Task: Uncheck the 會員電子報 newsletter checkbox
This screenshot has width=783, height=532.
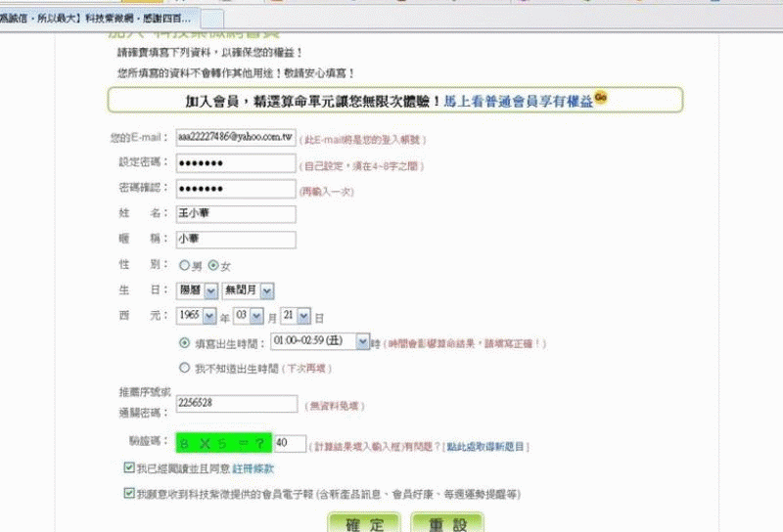Action: click(x=130, y=494)
